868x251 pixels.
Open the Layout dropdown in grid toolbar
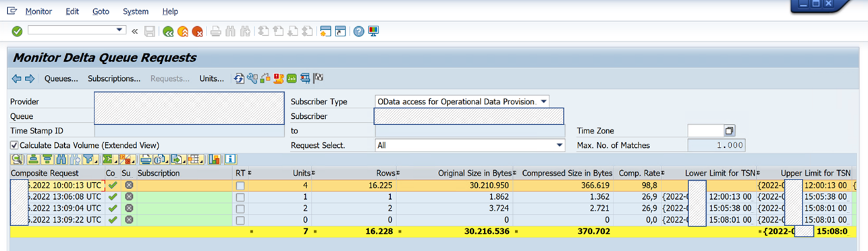[196, 159]
